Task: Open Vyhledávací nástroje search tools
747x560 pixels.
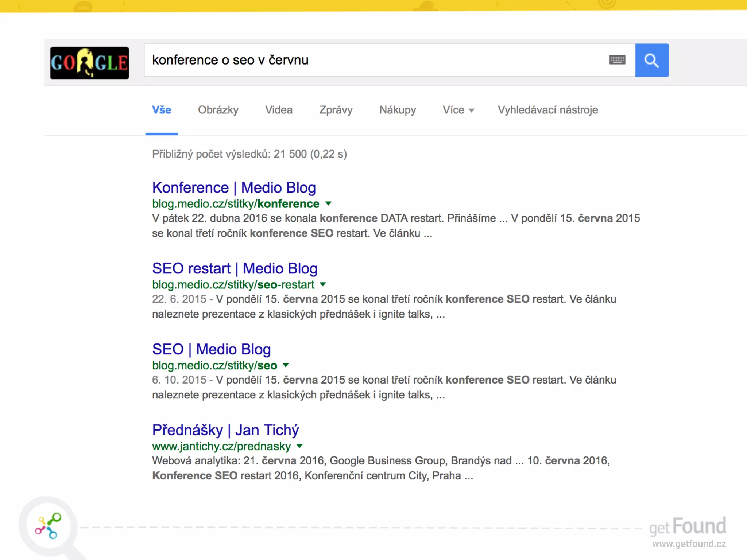Action: point(547,110)
